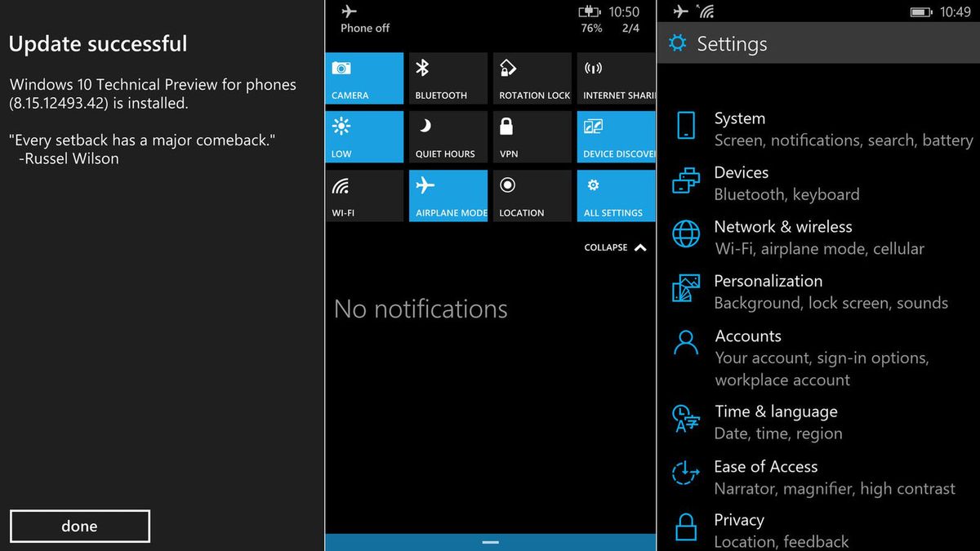Click the 10:49 clock in Settings screen
The image size is (980, 551).
coord(955,12)
